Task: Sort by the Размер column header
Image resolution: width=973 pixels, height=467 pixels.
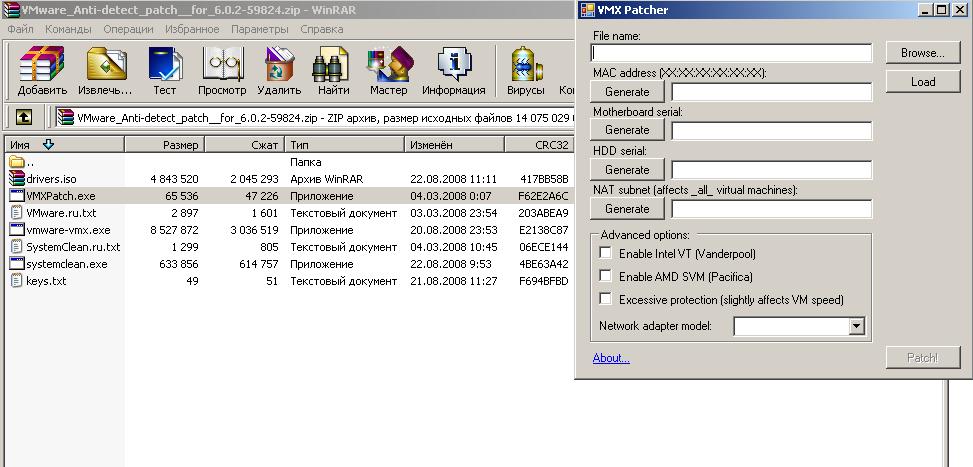Action: point(164,145)
